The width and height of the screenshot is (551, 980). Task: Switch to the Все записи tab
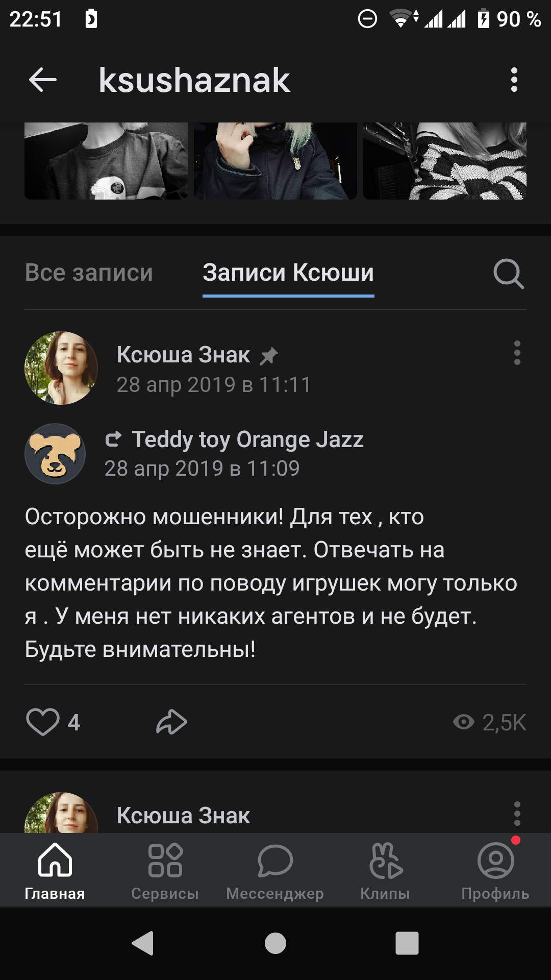[x=89, y=273]
